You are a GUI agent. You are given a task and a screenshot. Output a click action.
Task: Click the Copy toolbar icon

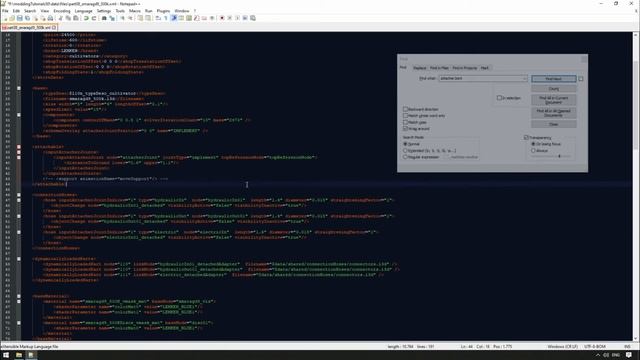[68, 18]
